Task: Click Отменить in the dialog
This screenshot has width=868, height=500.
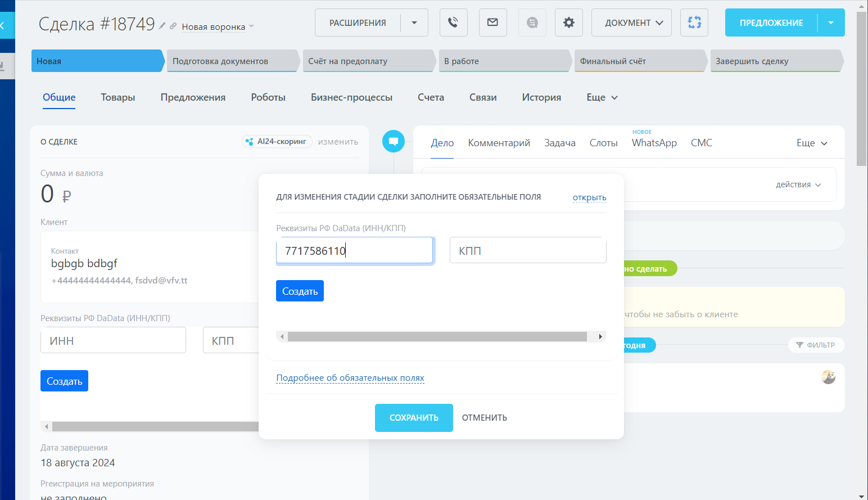Action: (485, 418)
